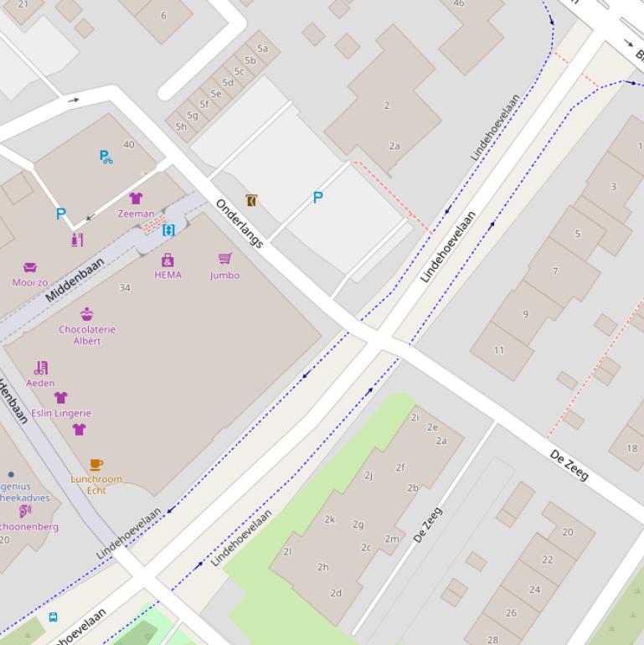The width and height of the screenshot is (644, 645).
Task: Click the Jumbo shopping cart icon
Action: 224,259
